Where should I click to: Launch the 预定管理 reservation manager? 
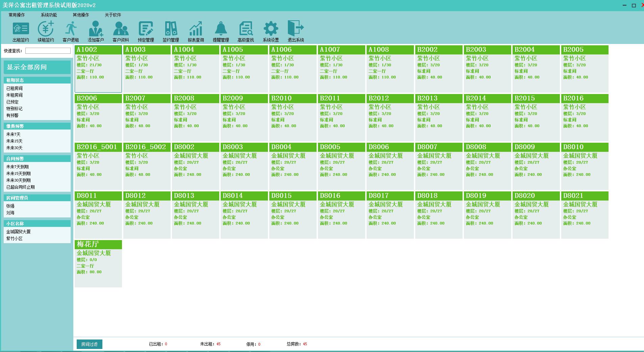[146, 31]
